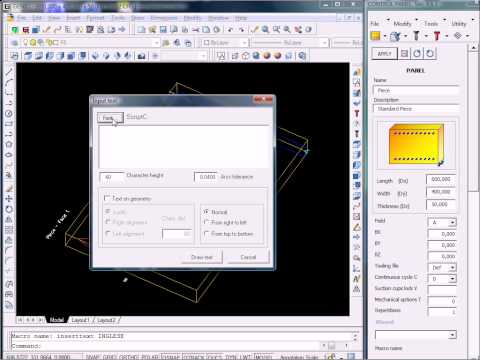Click the yellow panel icon in control panel

376,36
